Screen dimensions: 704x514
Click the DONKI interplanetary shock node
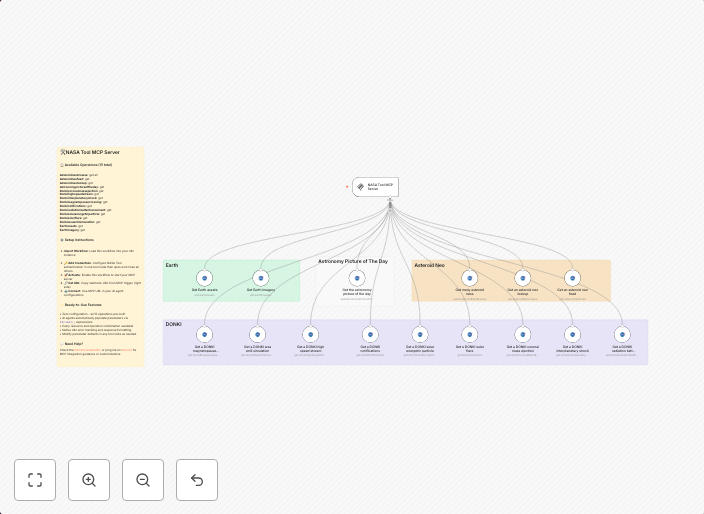pos(573,335)
